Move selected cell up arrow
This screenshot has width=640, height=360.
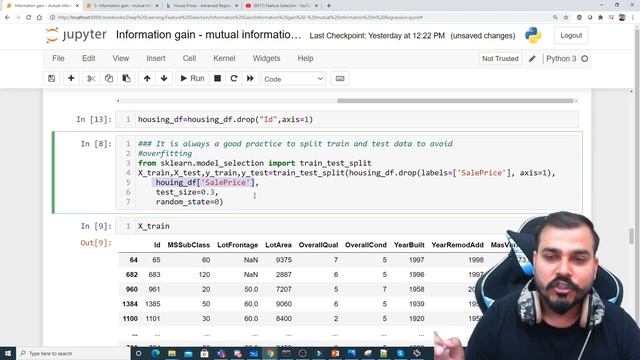point(147,78)
